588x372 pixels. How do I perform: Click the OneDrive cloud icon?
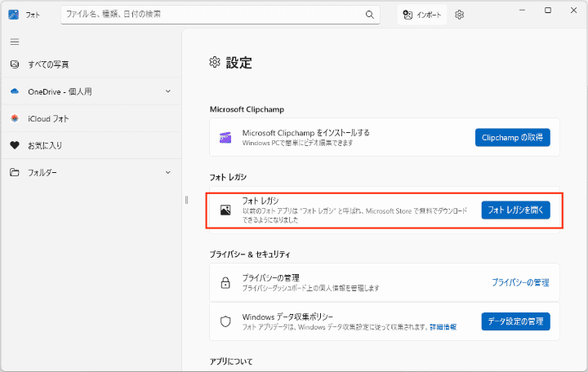(x=15, y=91)
